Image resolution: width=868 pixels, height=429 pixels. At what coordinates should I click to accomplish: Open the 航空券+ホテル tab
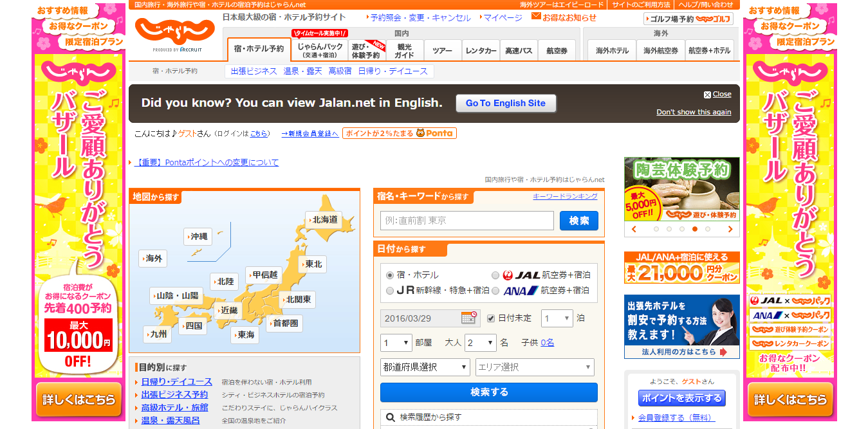click(x=709, y=50)
